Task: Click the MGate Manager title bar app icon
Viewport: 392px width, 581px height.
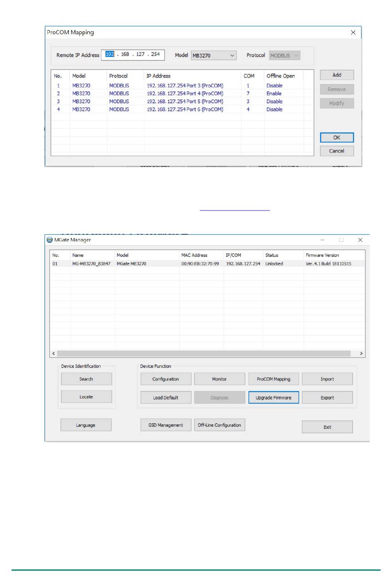Action: [50, 240]
